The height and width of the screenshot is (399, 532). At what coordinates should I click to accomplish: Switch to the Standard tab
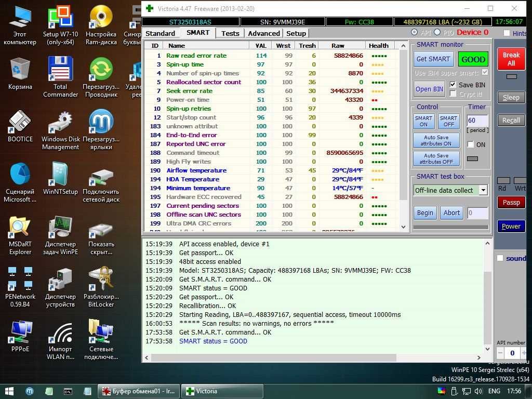pyautogui.click(x=160, y=33)
